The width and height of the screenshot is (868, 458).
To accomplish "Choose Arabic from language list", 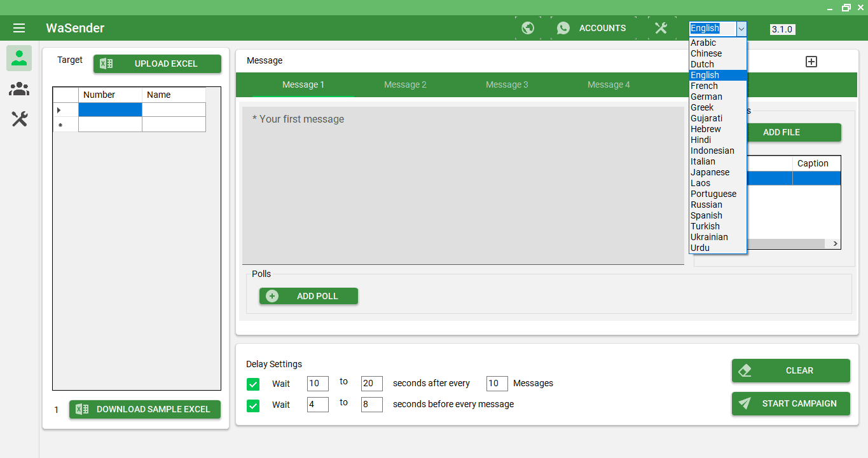I will [x=718, y=43].
